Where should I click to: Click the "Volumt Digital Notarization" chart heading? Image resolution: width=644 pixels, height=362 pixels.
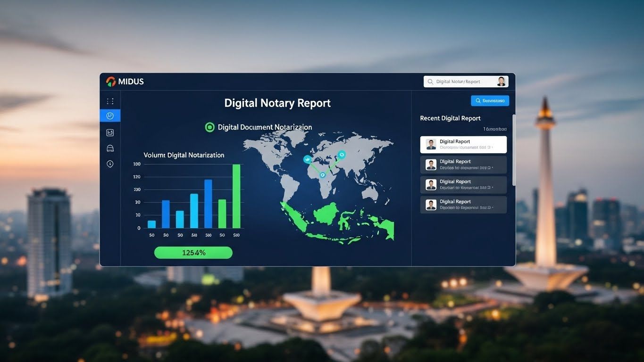tap(184, 155)
